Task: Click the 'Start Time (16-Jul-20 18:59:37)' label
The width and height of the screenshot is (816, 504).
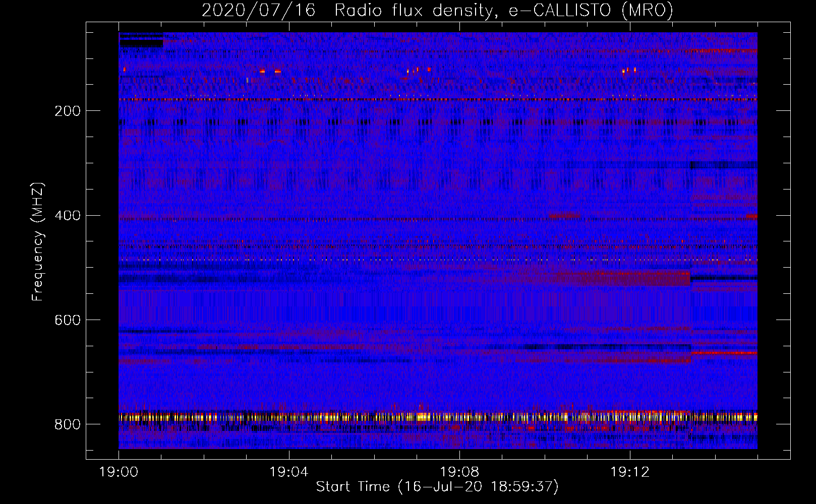Action: tap(437, 487)
